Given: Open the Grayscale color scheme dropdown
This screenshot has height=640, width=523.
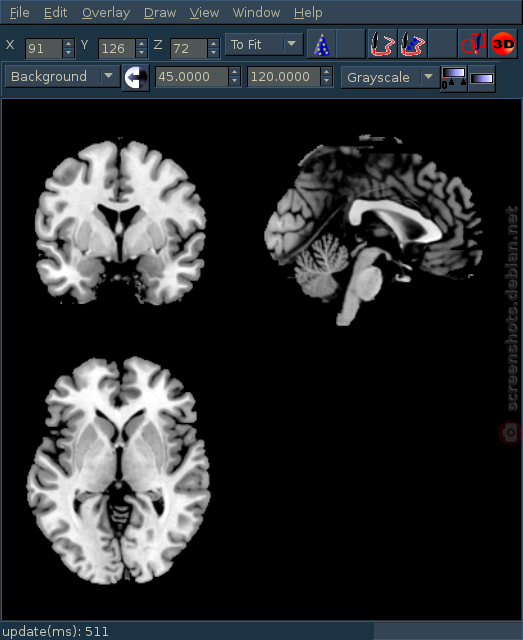Looking at the screenshot, I should pos(389,77).
